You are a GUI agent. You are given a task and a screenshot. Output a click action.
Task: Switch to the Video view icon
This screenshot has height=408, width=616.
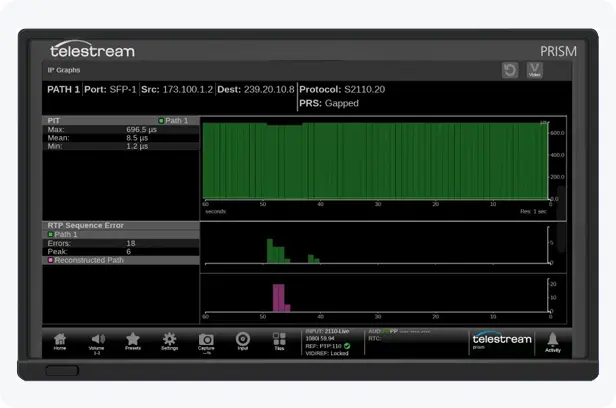click(535, 70)
